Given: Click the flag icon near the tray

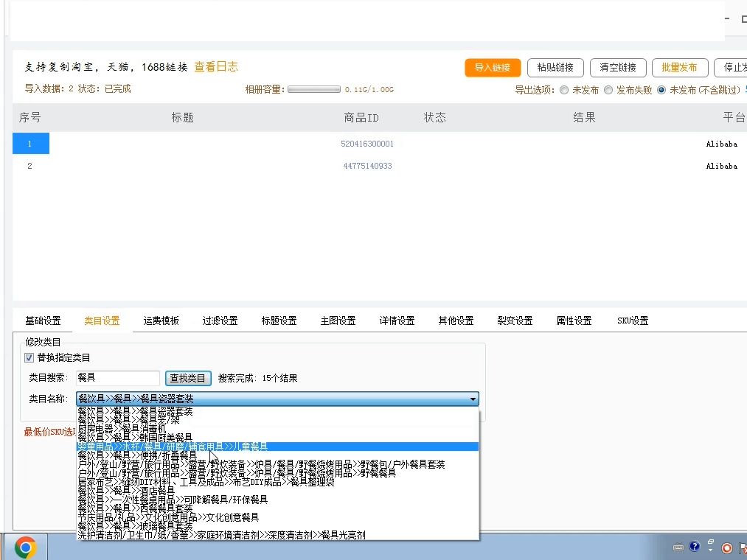Looking at the screenshot, I should coord(743,547).
